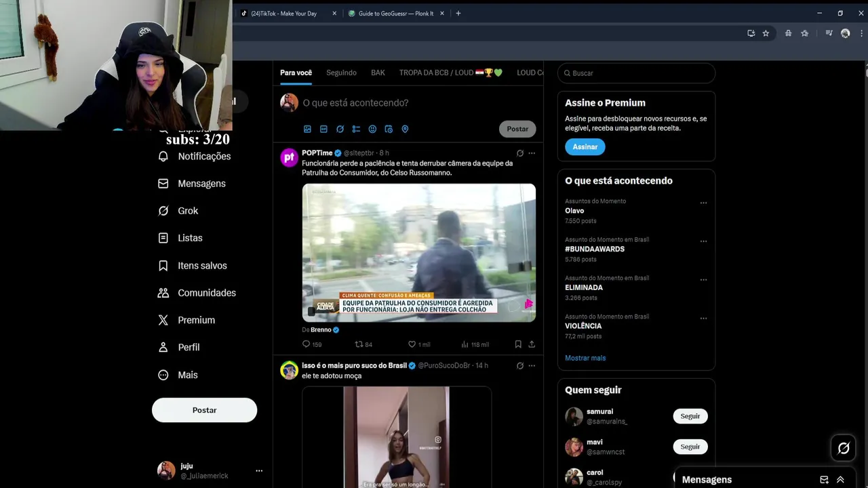Open the VIOLÊNCIA trending topic
Image resolution: width=868 pixels, height=488 pixels.
[x=583, y=326]
